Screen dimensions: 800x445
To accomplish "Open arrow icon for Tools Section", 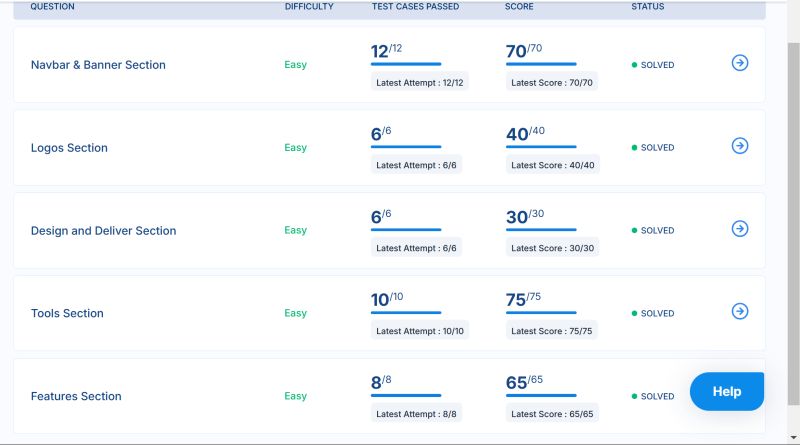I will pos(740,311).
